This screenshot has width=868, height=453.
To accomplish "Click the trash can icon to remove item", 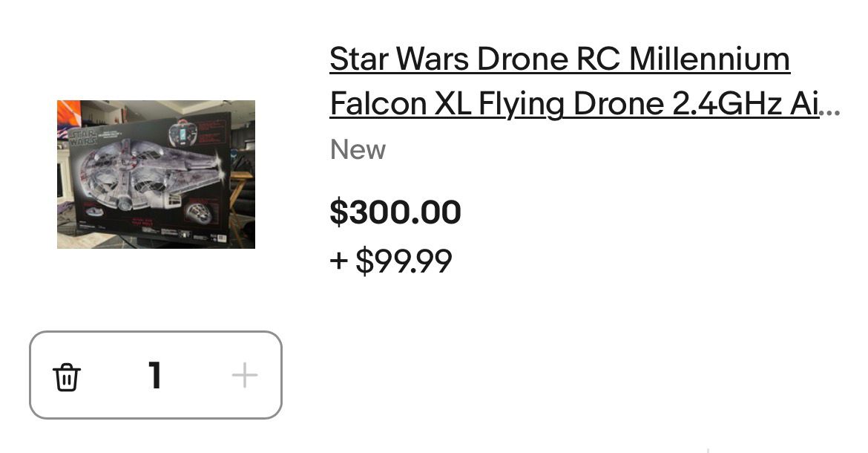I will pyautogui.click(x=67, y=377).
